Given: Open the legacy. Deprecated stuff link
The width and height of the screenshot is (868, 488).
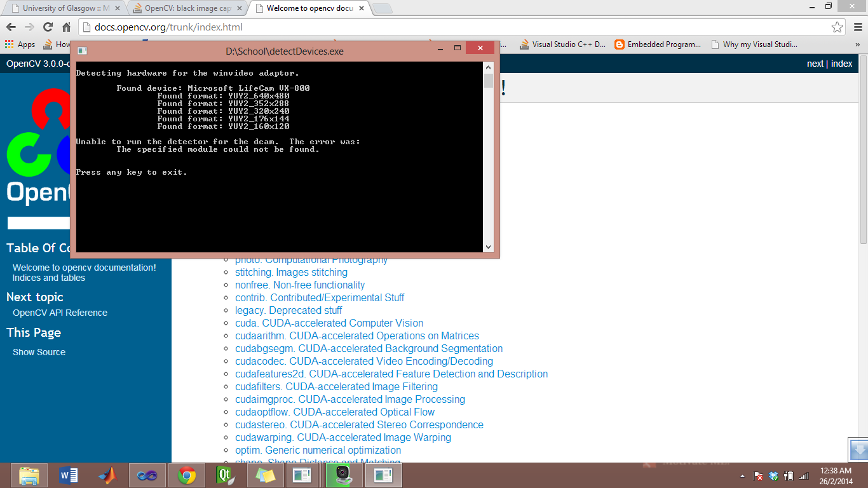Looking at the screenshot, I should tap(288, 310).
